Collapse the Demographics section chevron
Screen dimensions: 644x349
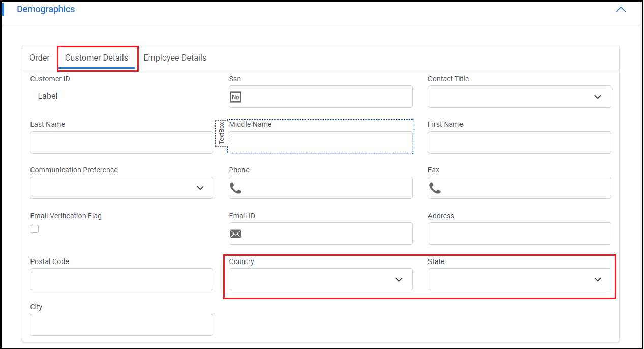621,10
